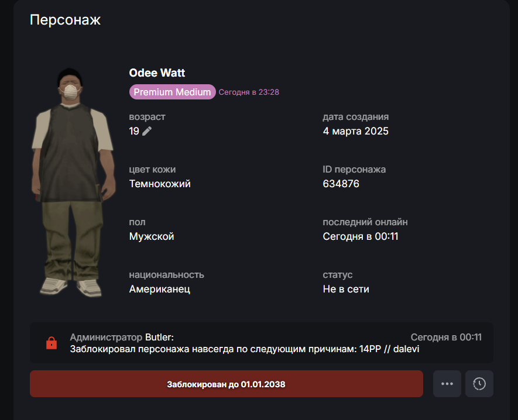Click the red lock icon

pyautogui.click(x=52, y=343)
